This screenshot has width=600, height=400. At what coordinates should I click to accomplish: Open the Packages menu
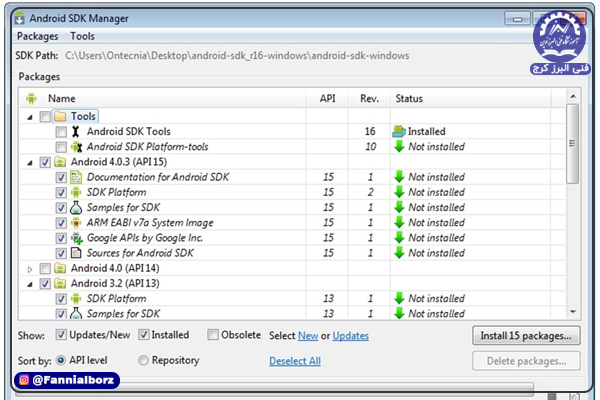38,36
